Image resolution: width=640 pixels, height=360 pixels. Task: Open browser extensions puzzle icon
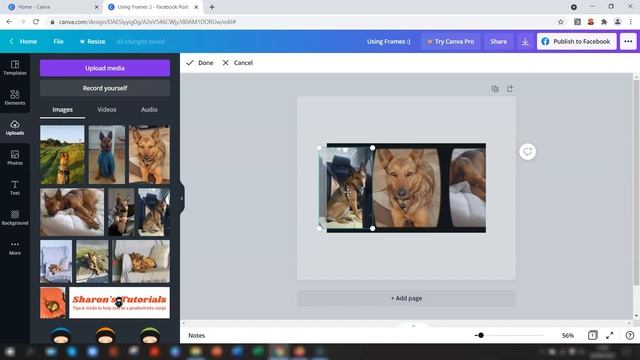[x=604, y=22]
